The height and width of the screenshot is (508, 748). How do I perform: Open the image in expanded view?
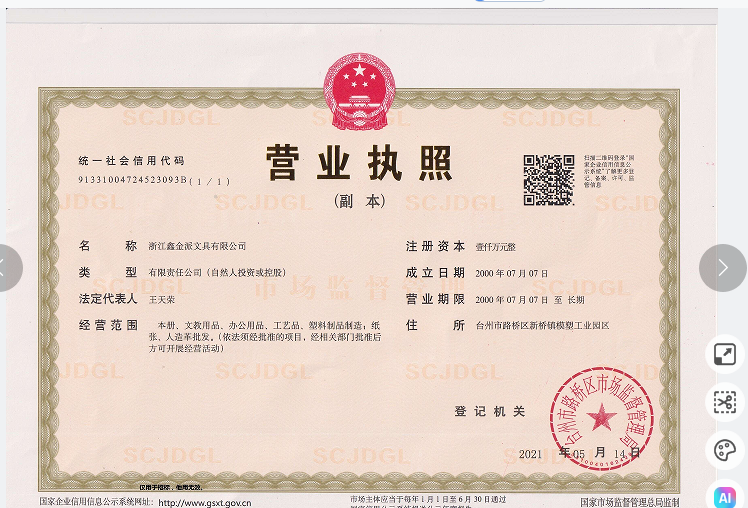click(724, 354)
